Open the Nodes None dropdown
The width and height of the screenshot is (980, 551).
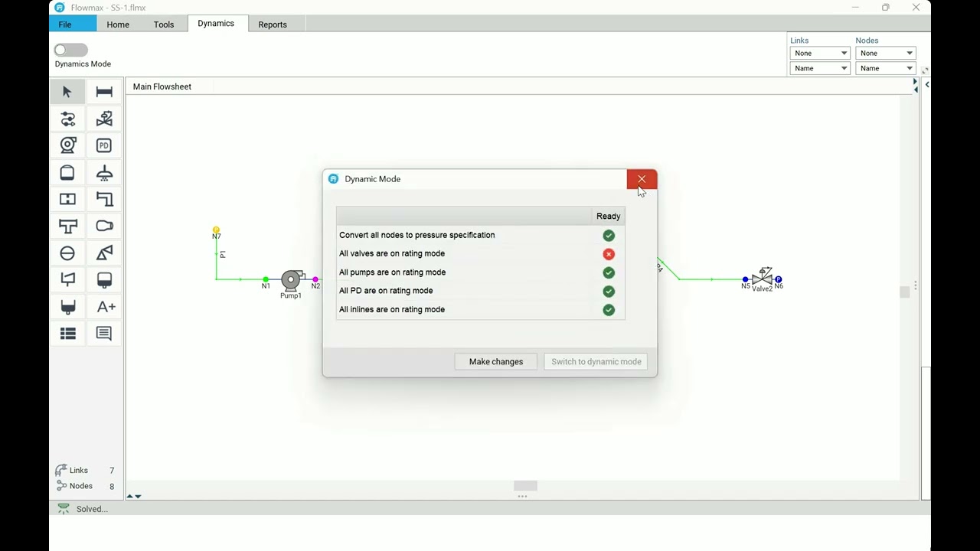click(x=886, y=53)
